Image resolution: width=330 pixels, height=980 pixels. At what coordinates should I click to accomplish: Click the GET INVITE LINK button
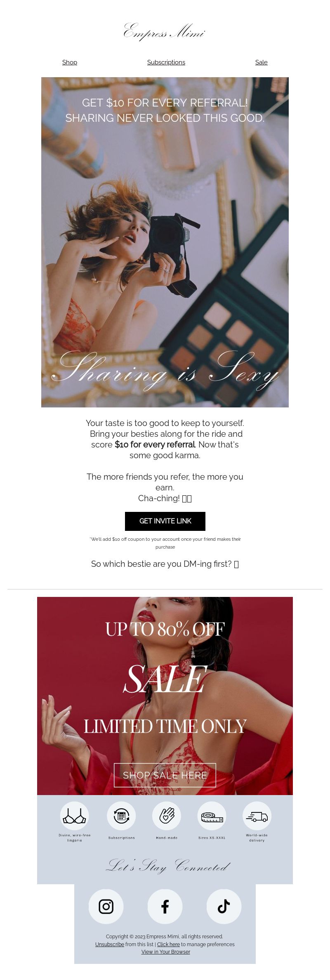pyautogui.click(x=165, y=521)
